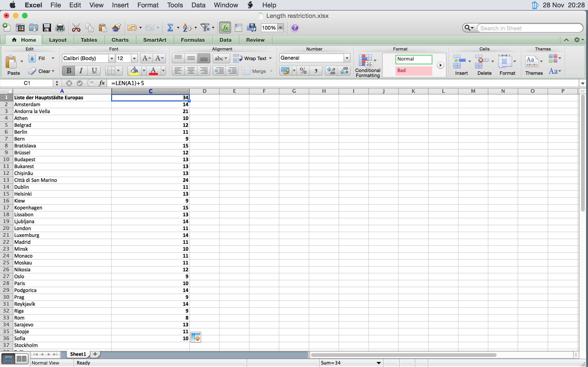The height and width of the screenshot is (367, 588).
Task: Open the Formulas ribbon tab
Action: click(193, 40)
